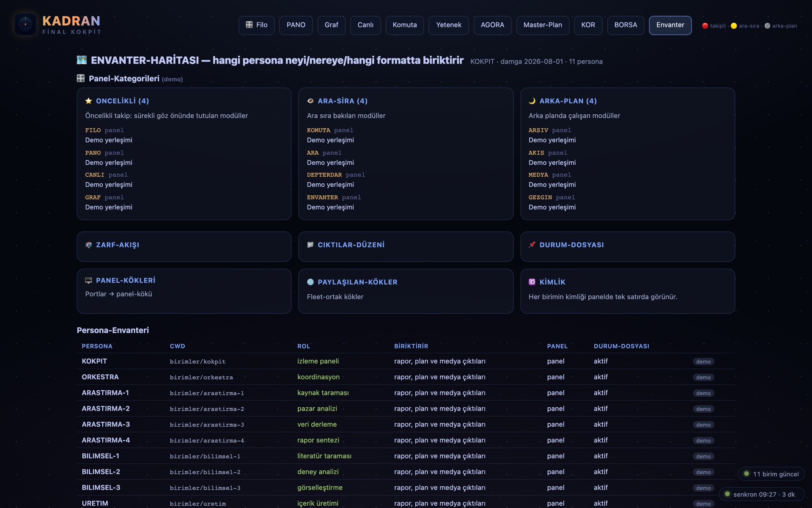Image resolution: width=812 pixels, height=508 pixels.
Task: Click the Filo grid icon in navigation
Action: tap(249, 25)
